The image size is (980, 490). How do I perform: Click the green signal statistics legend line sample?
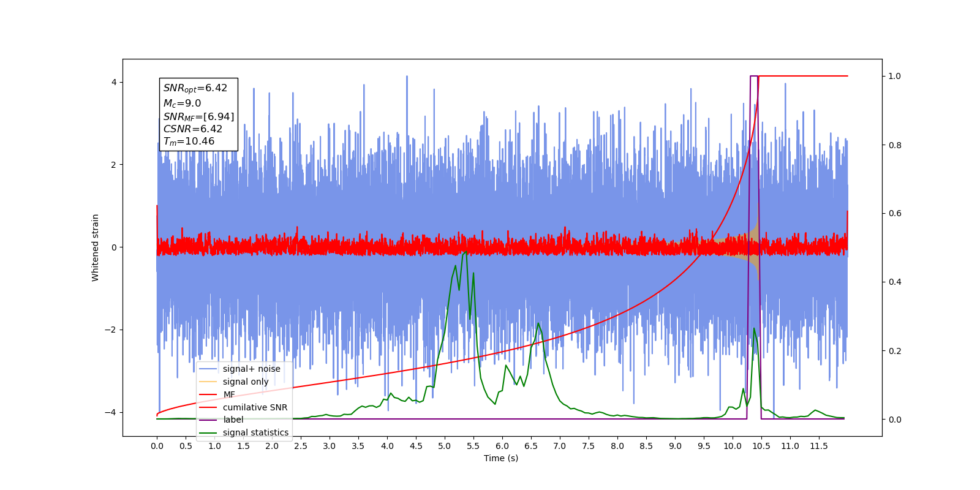(208, 432)
